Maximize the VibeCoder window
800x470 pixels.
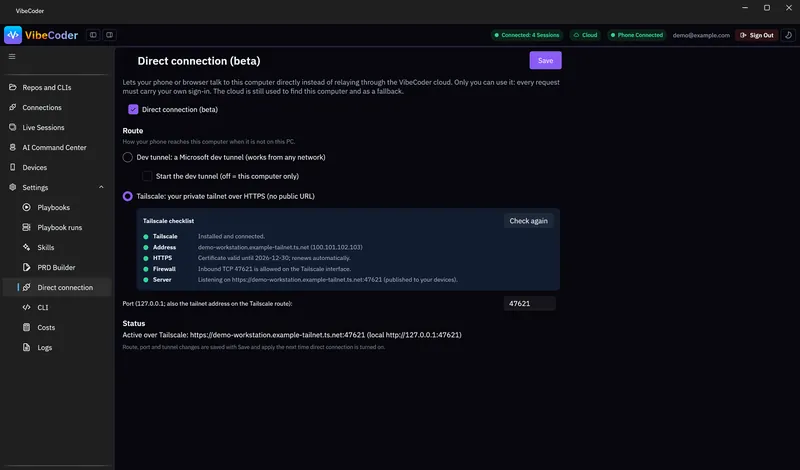tap(767, 8)
